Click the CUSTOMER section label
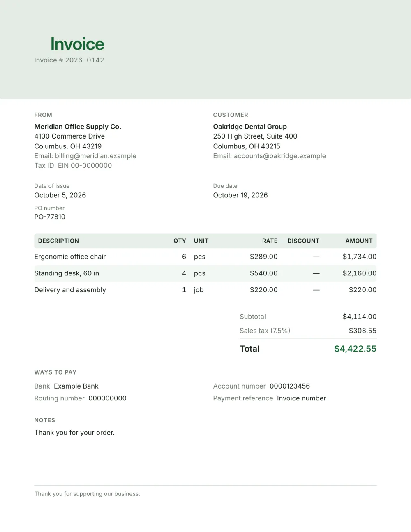Image resolution: width=411 pixels, height=532 pixels. 231,115
